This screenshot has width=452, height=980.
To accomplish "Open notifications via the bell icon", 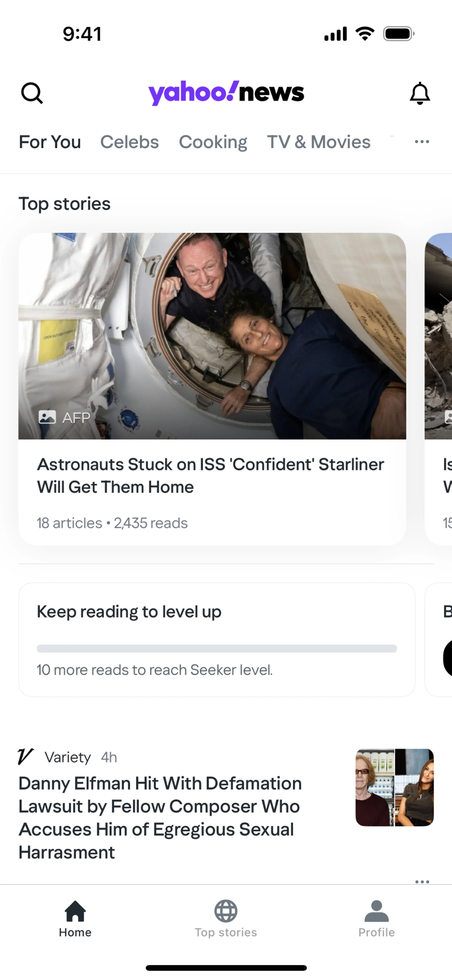I will tap(420, 93).
